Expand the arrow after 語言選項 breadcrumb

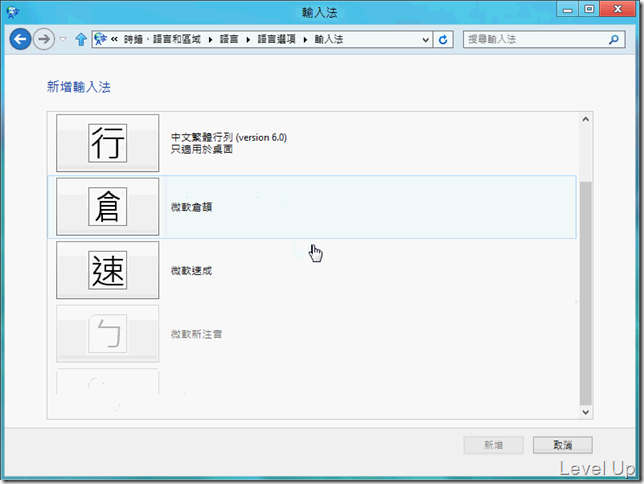coord(305,39)
